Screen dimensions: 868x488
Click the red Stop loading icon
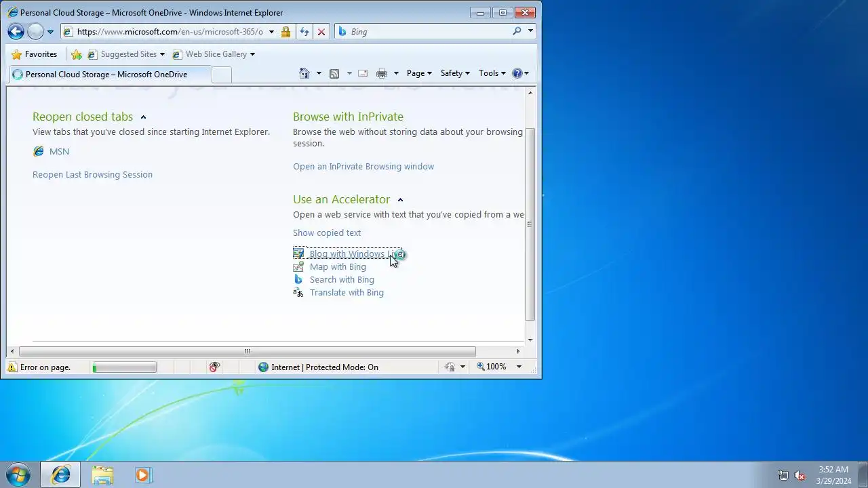pos(321,32)
